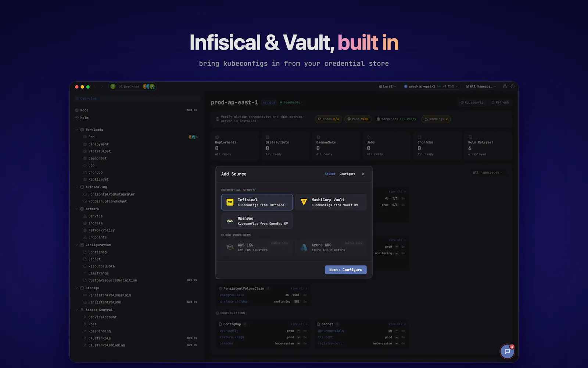
Task: Click the Secret icon in the sidebar
Action: point(85,259)
